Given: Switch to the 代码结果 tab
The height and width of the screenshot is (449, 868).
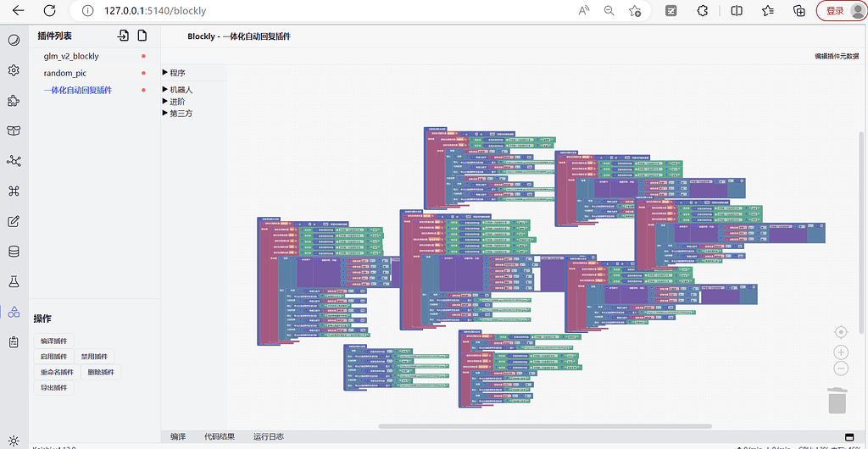Looking at the screenshot, I should [x=220, y=437].
